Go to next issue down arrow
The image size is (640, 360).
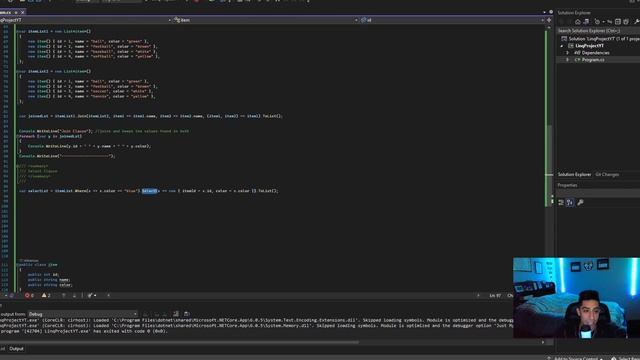click(x=74, y=296)
